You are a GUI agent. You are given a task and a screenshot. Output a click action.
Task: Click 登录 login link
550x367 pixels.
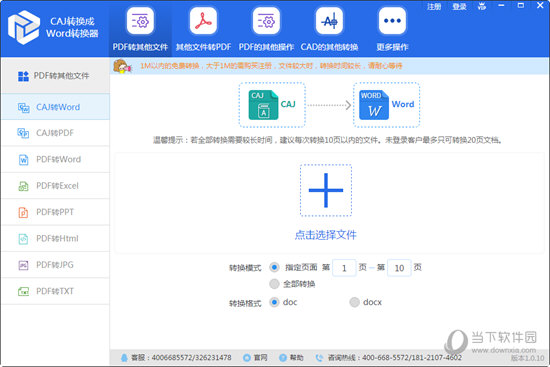[459, 7]
